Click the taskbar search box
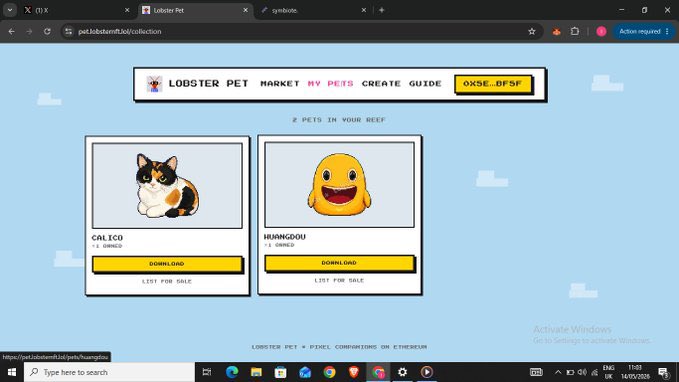The width and height of the screenshot is (679, 382). [x=109, y=372]
